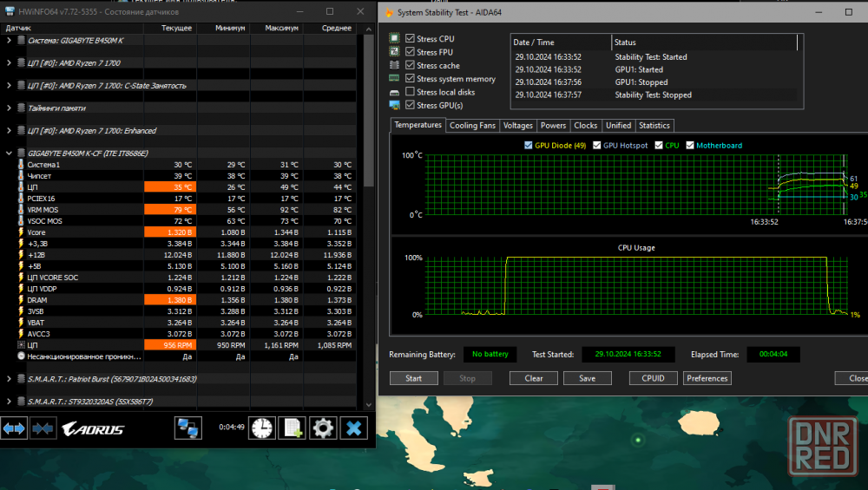Click scroll down arrow of HWiNFO sensor list

(369, 405)
